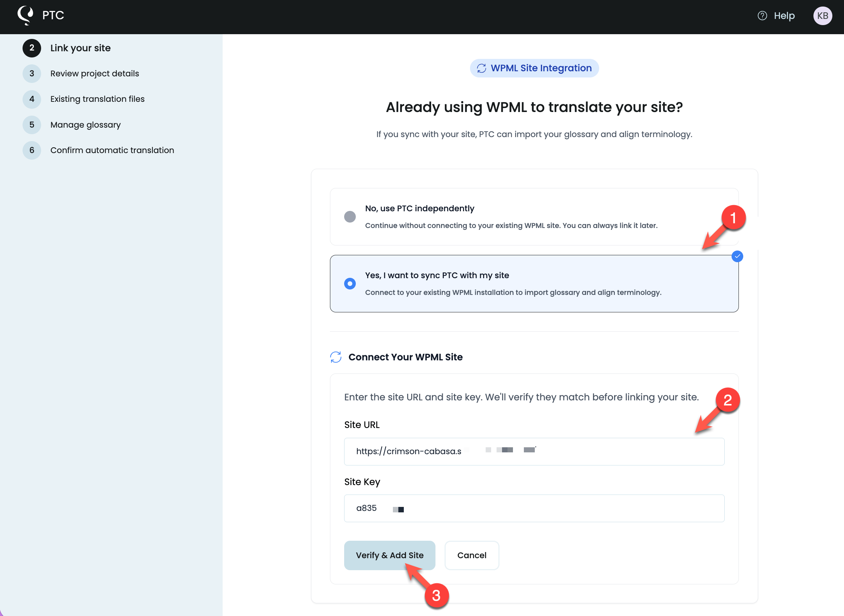Image resolution: width=844 pixels, height=616 pixels.
Task: Click the step 6 circle for Confirm automatic translation
Action: (x=32, y=150)
